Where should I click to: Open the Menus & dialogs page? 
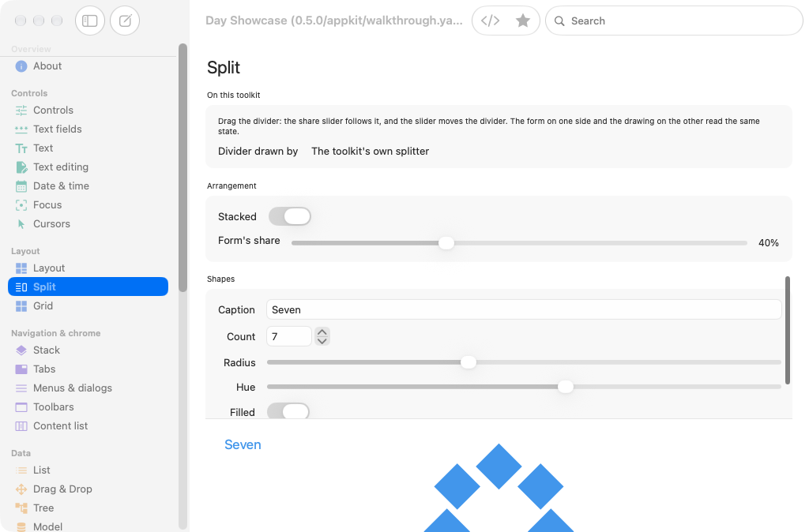(72, 388)
